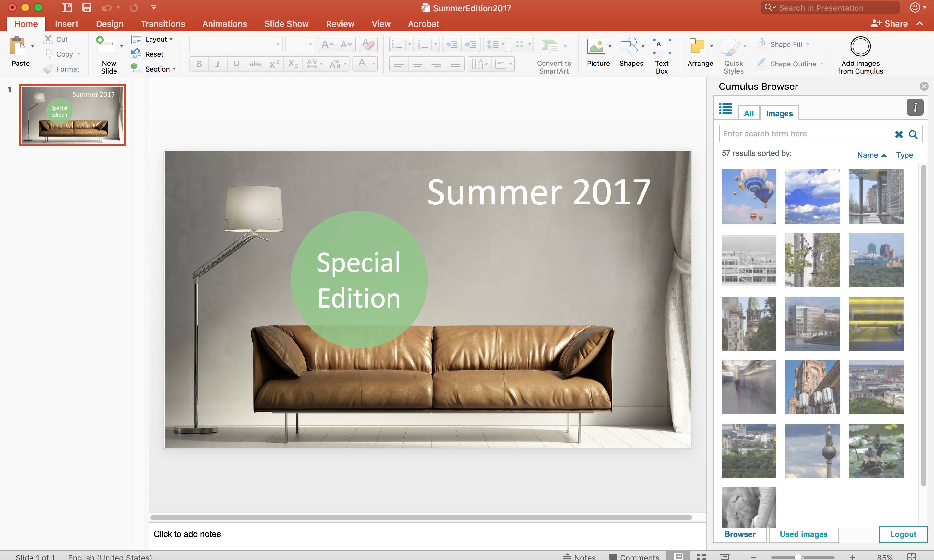Open the Cumulus info panel icon
The height and width of the screenshot is (560, 934).
915,108
